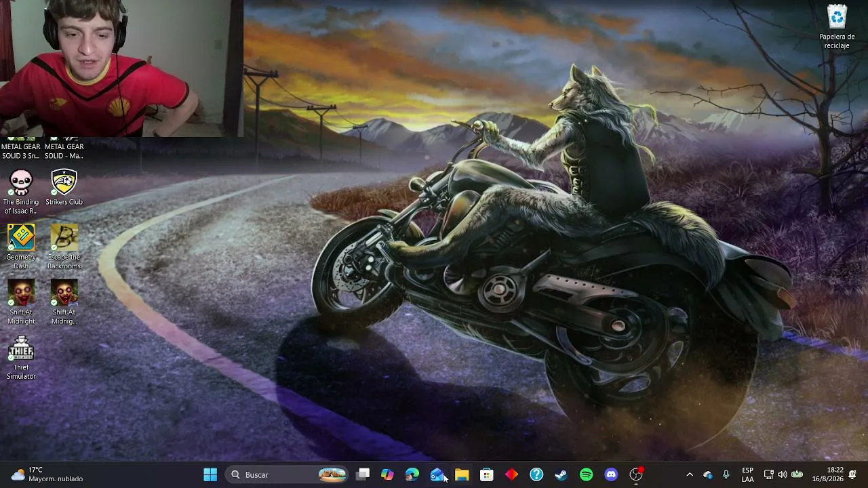Open OneDrive from the system tray
868x488 pixels.
point(708,474)
